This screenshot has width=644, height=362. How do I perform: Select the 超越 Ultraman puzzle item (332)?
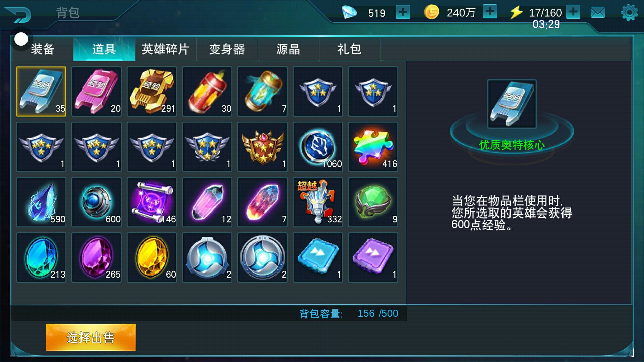(318, 202)
